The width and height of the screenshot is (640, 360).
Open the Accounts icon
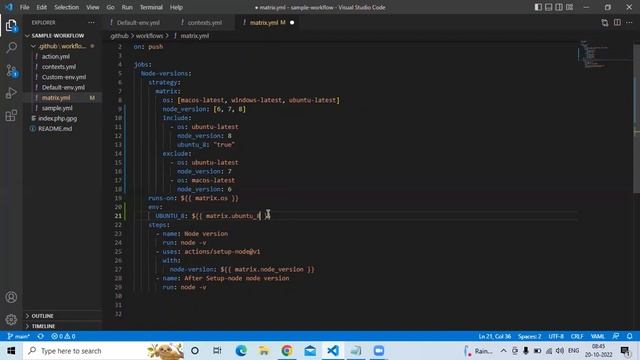pos(11,297)
